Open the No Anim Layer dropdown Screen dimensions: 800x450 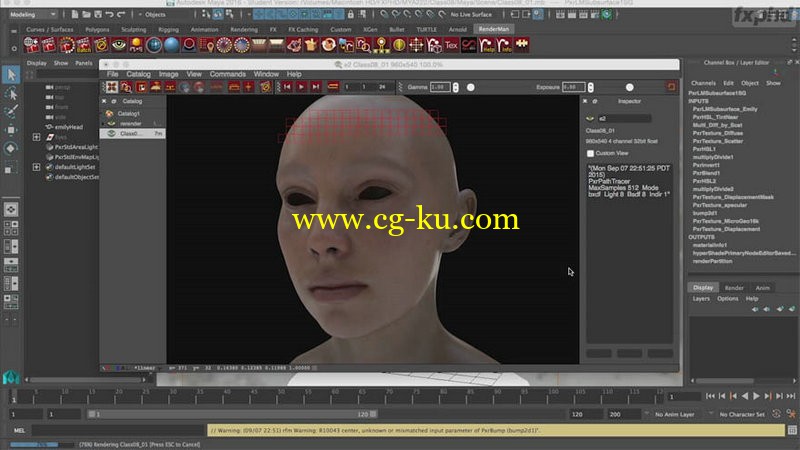coord(674,414)
